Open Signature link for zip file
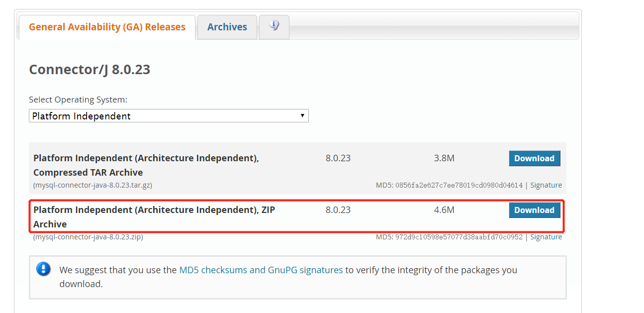The height and width of the screenshot is (313, 644). pos(546,237)
